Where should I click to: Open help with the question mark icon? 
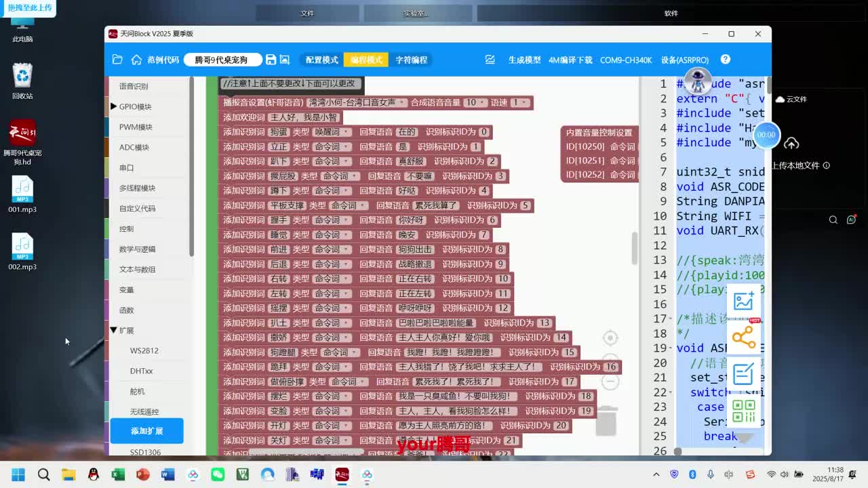point(726,60)
